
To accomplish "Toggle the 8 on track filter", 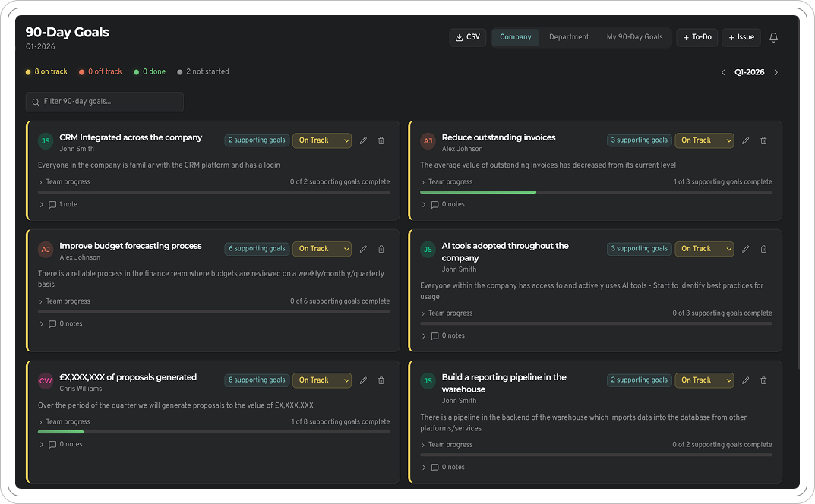I will click(x=46, y=71).
